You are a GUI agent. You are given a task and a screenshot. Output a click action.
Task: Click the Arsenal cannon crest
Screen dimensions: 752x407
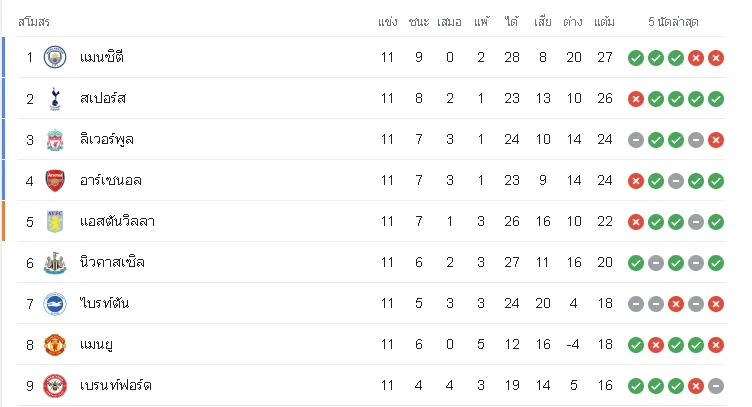click(x=55, y=181)
